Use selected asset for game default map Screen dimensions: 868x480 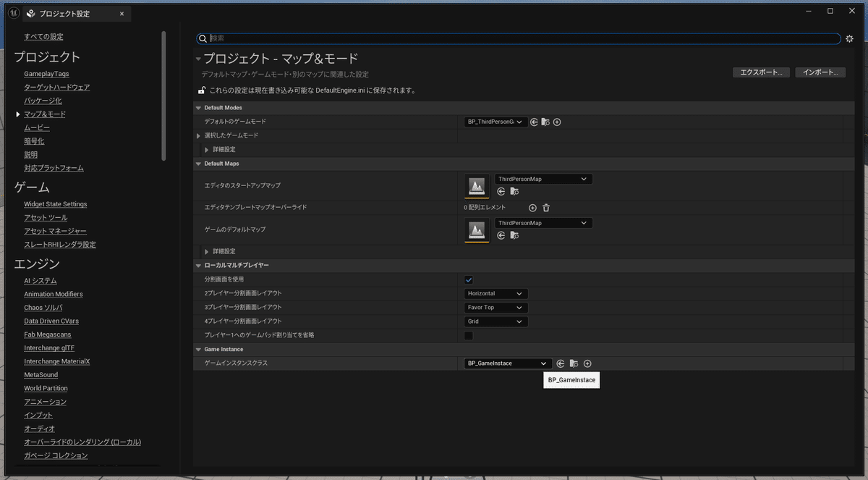[x=501, y=235]
